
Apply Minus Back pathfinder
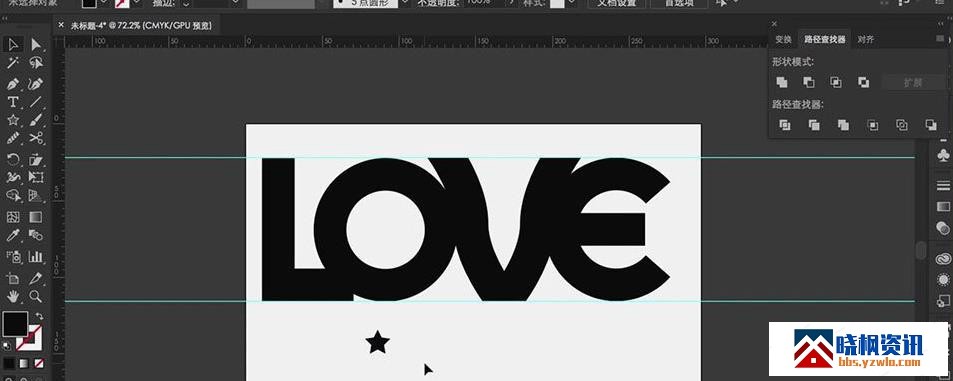(931, 125)
